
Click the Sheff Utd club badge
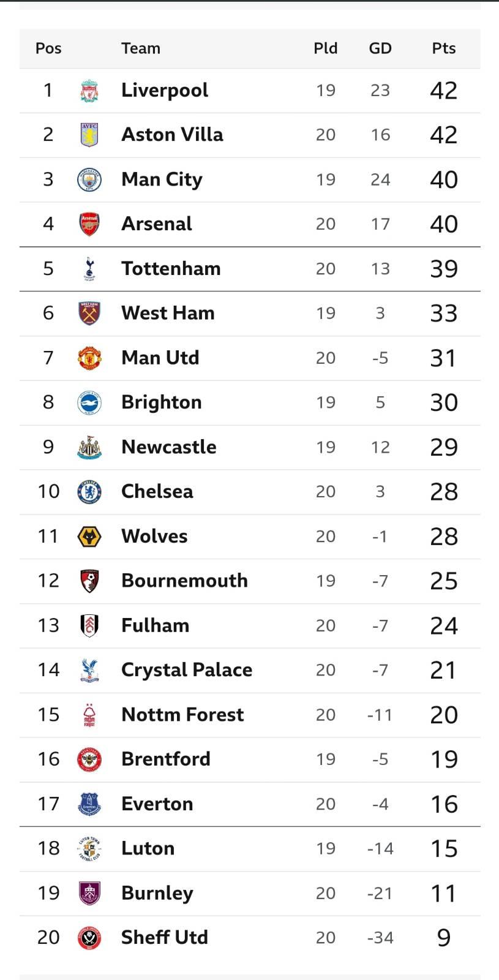point(89,938)
